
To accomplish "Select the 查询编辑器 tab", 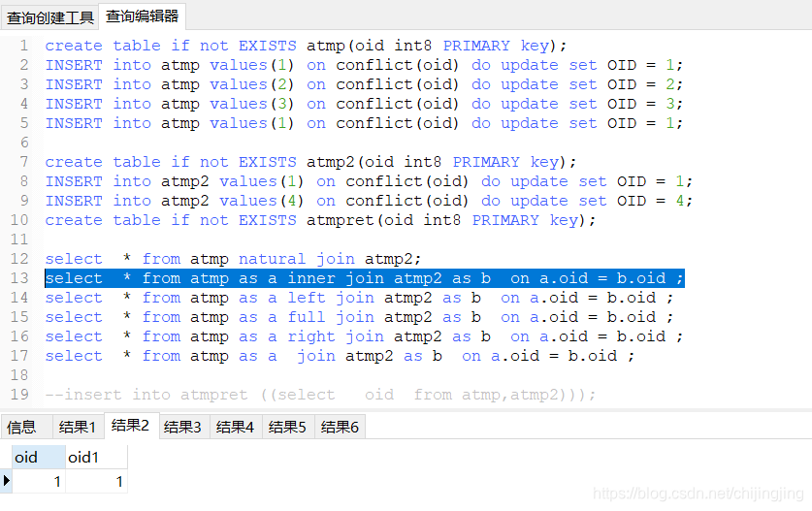I will (142, 16).
